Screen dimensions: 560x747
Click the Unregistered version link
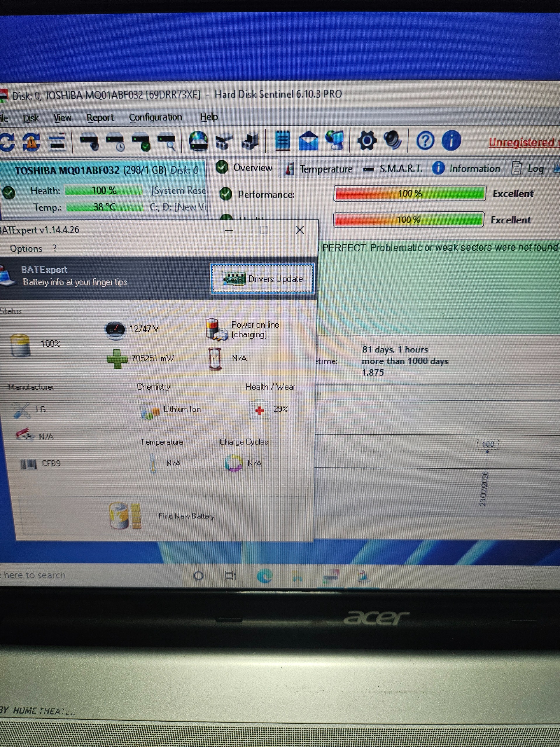pos(523,142)
